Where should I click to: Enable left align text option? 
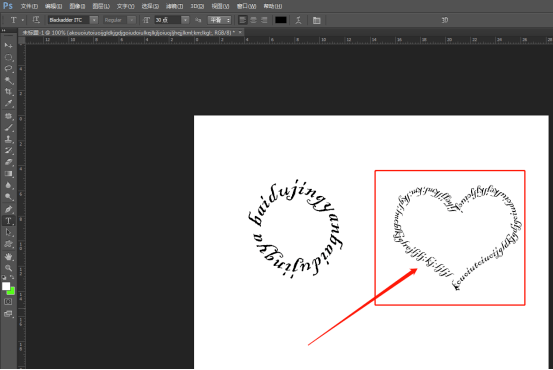[242, 20]
